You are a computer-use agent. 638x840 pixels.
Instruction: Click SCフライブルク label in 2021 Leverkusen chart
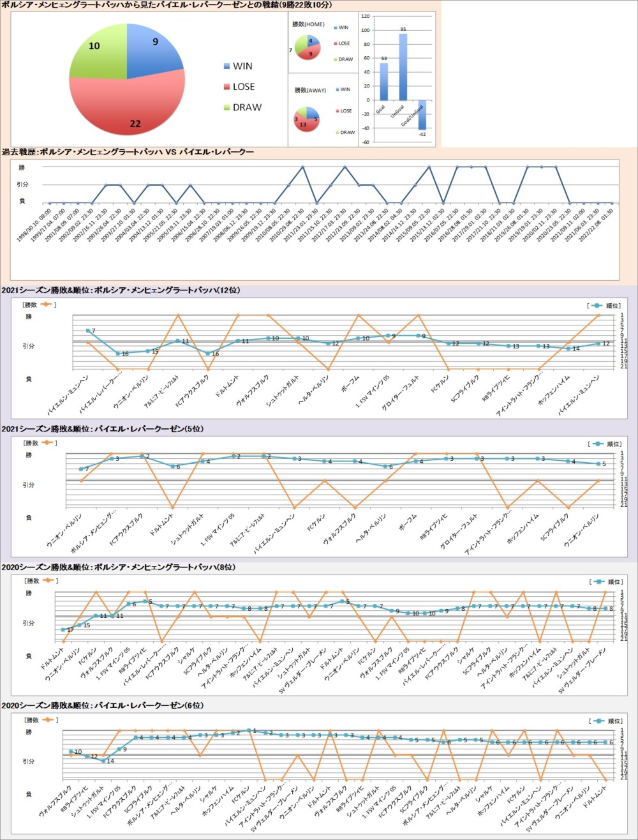(554, 527)
